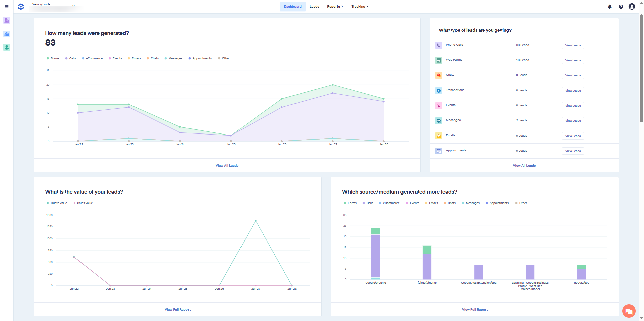Image resolution: width=644 pixels, height=321 pixels.
Task: Open View All Leads under the leads chart
Action: (x=227, y=165)
